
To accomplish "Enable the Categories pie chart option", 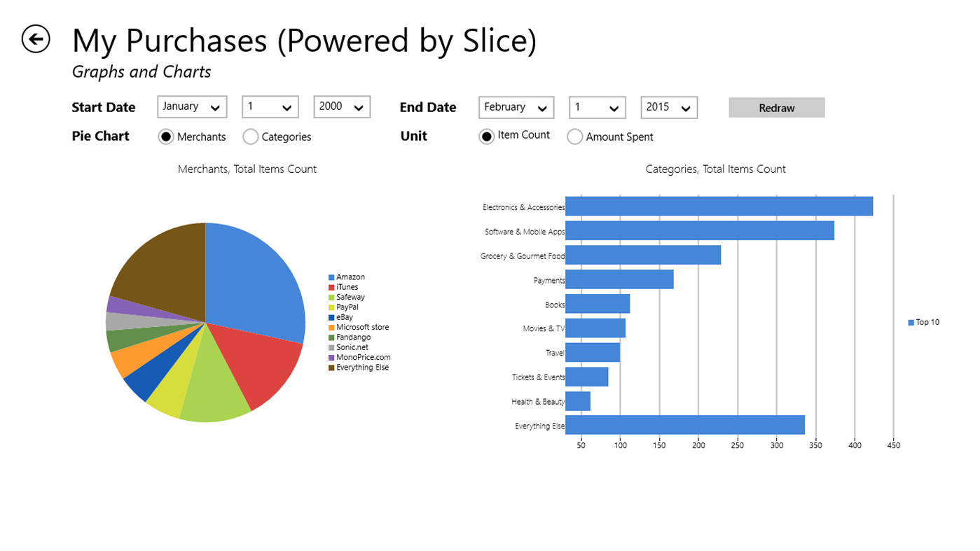I will (250, 137).
